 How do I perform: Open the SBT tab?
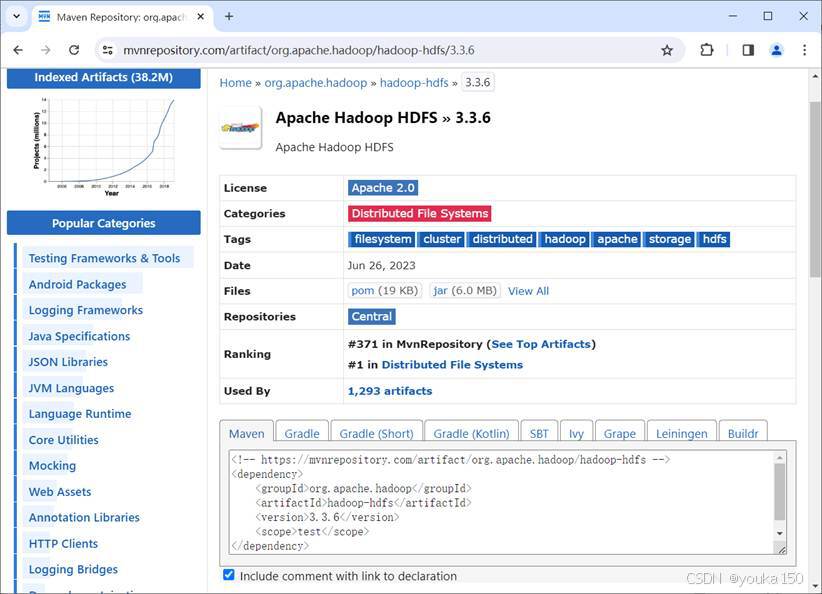tap(539, 434)
